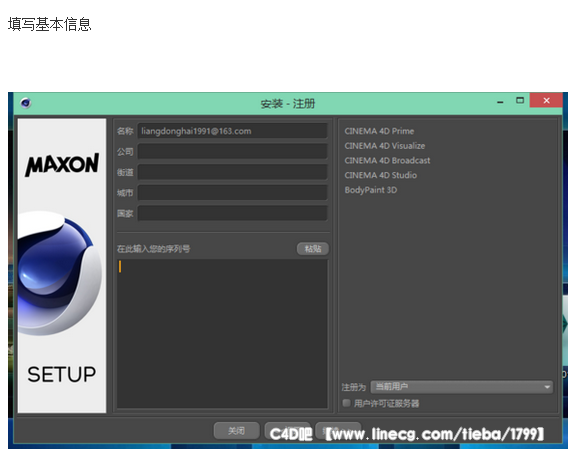This screenshot has width=570, height=451.
Task: Select CINEMA 4D Prime in the list
Action: click(x=379, y=131)
